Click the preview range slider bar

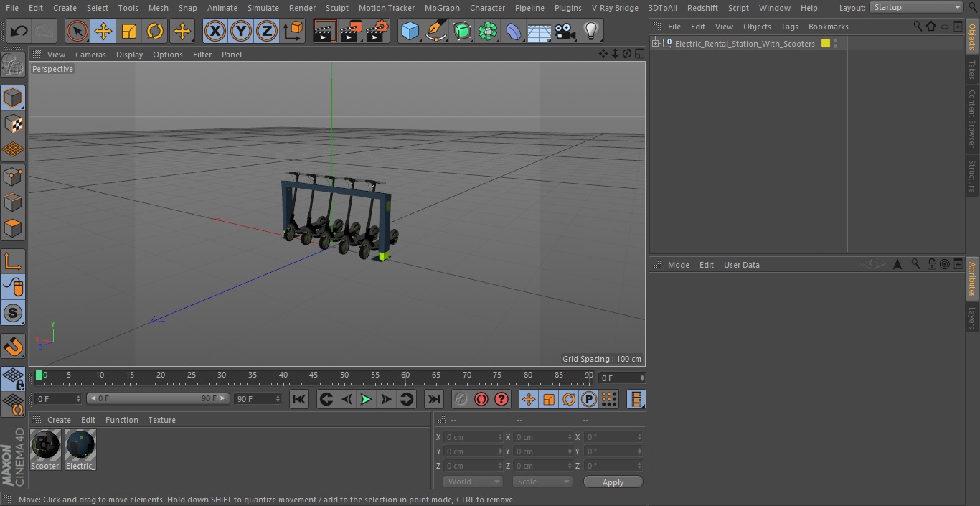158,399
